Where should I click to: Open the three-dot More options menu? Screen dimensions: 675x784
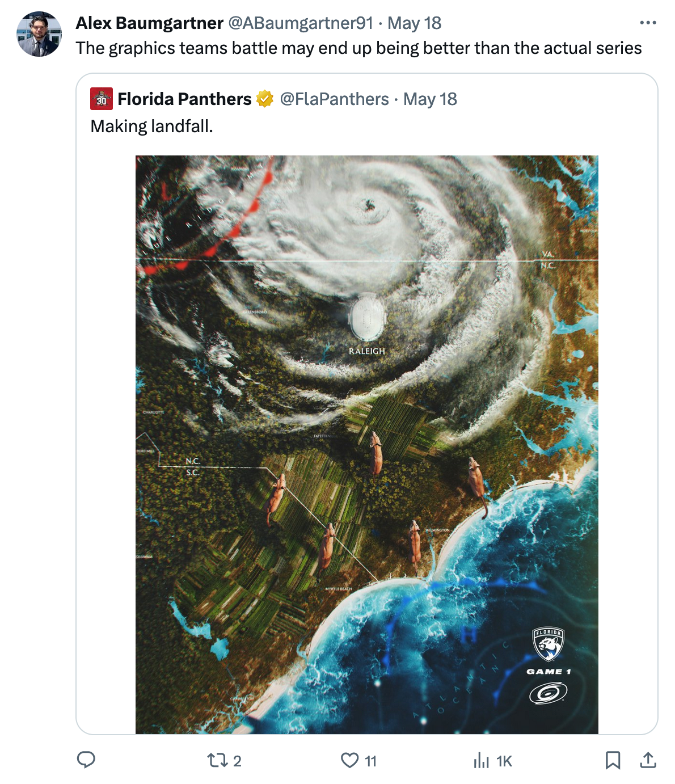[648, 23]
